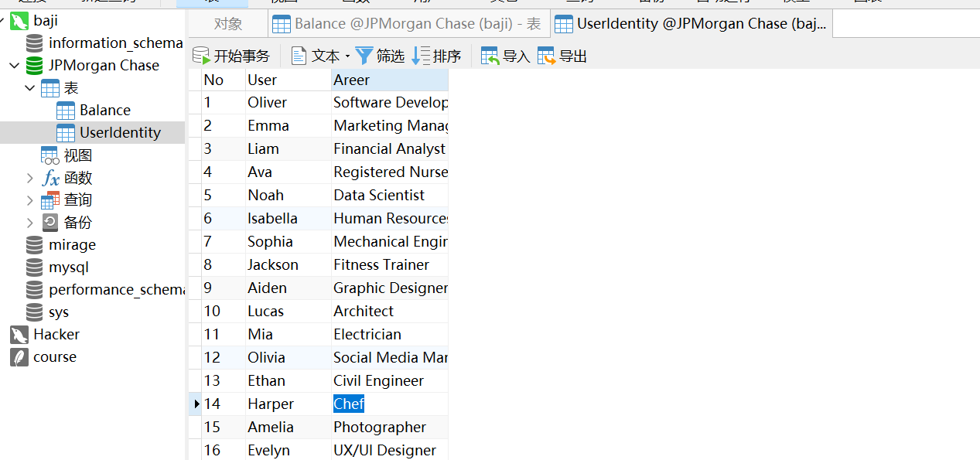Expand the Queries (查询) node
980x460 pixels.
pyautogui.click(x=30, y=200)
